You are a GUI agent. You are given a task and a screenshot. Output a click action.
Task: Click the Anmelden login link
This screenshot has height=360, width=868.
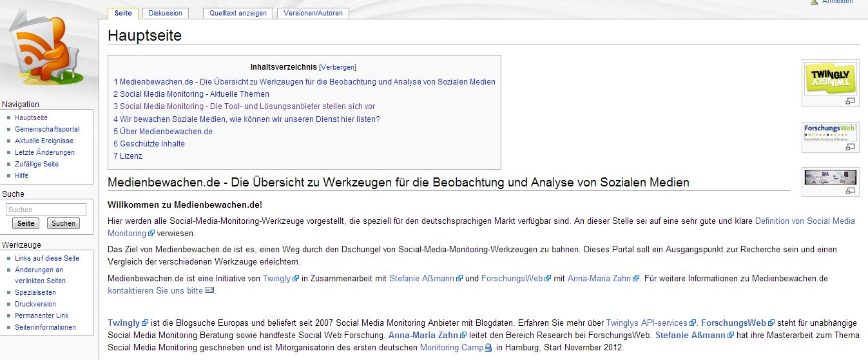[x=837, y=3]
